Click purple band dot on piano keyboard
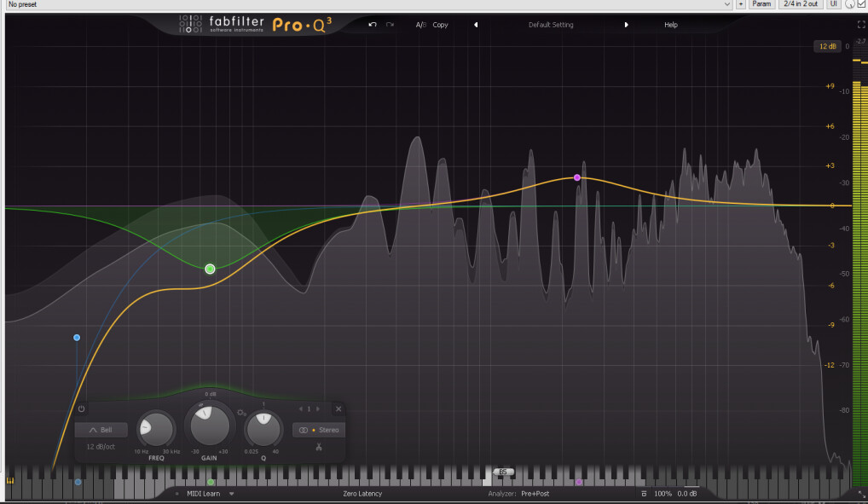The image size is (868, 504). (x=579, y=483)
